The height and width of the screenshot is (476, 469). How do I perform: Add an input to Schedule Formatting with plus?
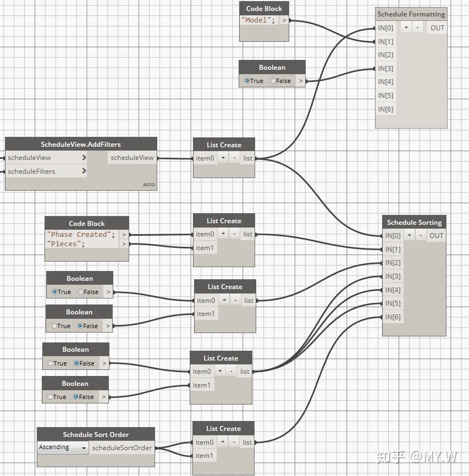pos(406,27)
